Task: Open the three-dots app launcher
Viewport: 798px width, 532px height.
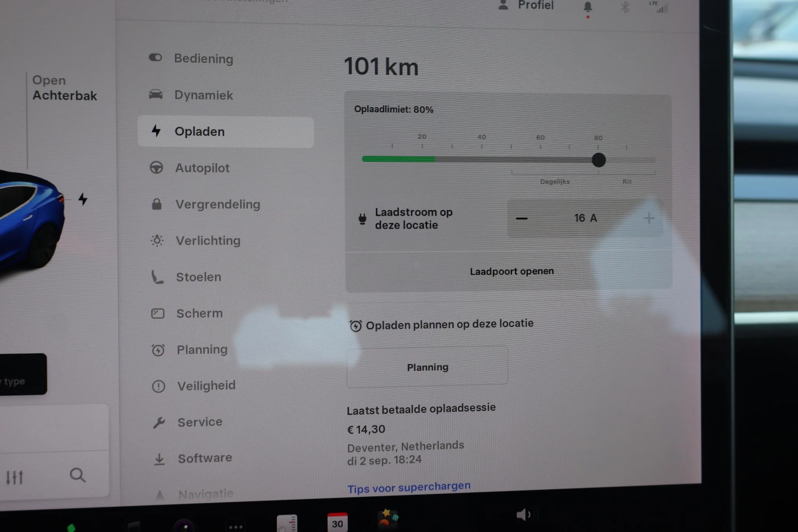Action: coord(236,527)
